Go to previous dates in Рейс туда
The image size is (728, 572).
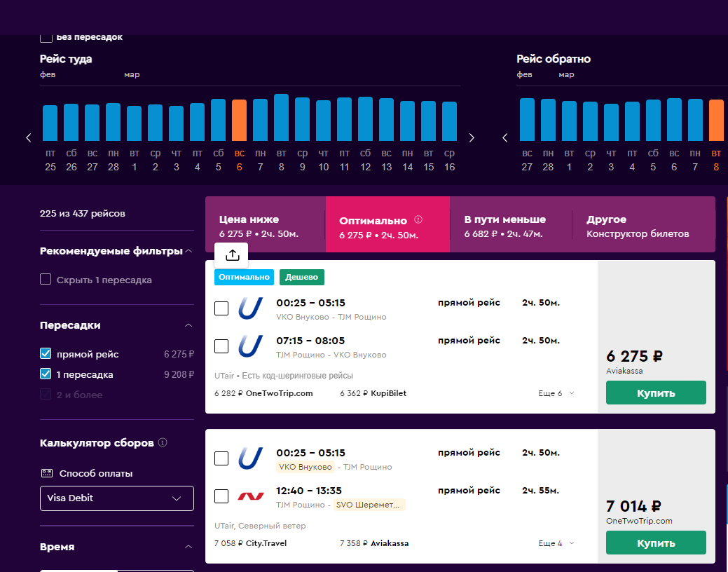[x=29, y=137]
